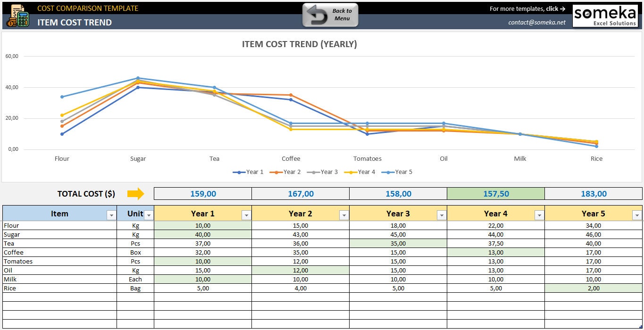Select Rice's highlighted Year 5 cost cell
Viewport: 644px width, 330px height.
(x=593, y=288)
